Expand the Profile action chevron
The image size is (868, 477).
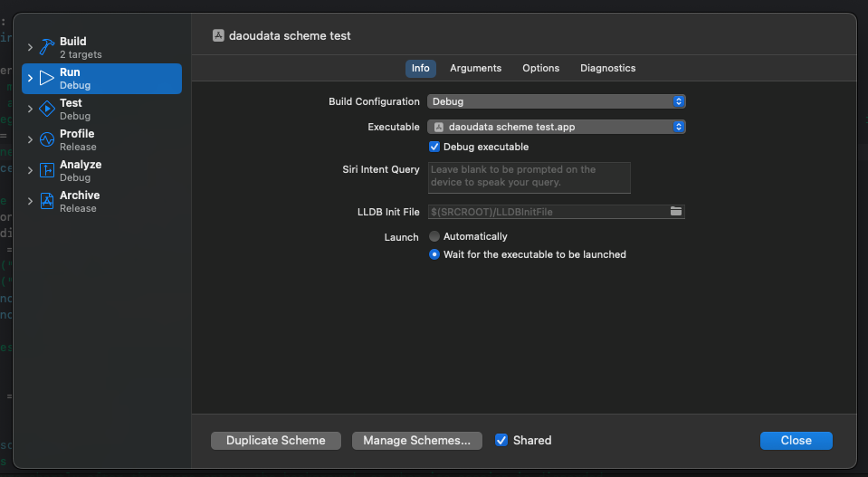(x=30, y=140)
